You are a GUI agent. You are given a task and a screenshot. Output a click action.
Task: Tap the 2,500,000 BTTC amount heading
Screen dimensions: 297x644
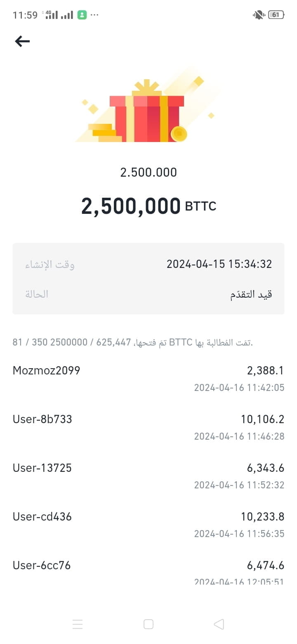148,206
